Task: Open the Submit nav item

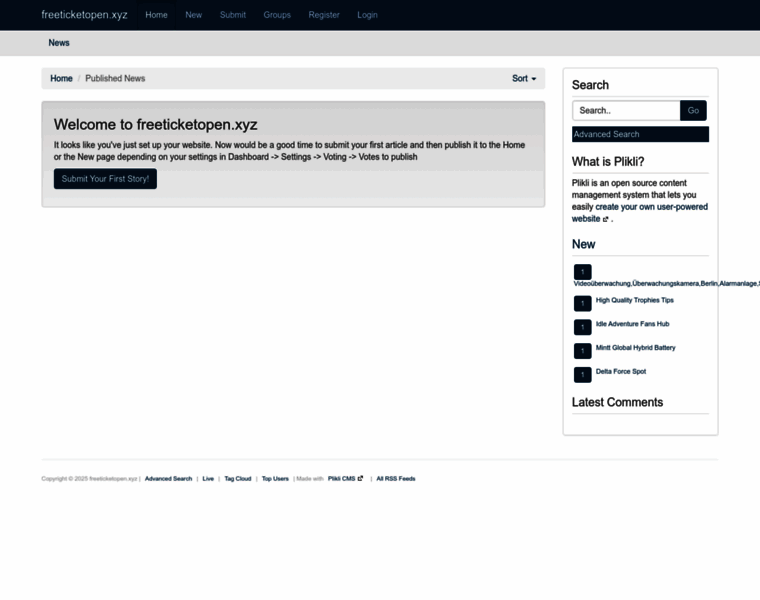Action: (x=233, y=15)
